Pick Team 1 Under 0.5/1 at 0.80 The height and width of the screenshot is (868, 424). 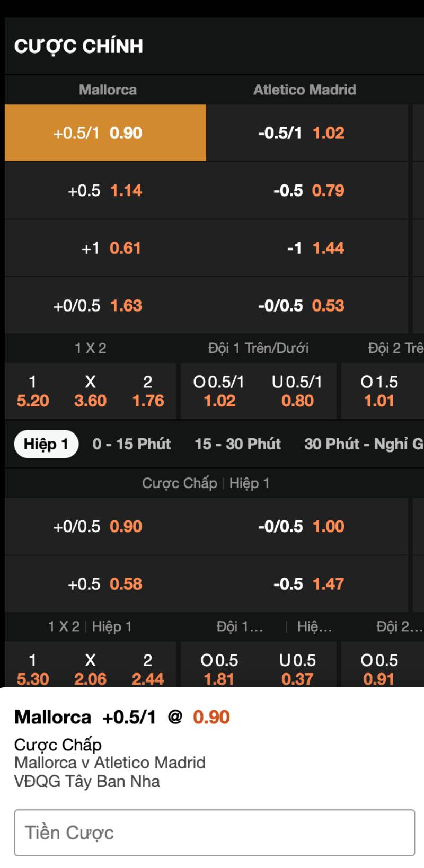[297, 392]
